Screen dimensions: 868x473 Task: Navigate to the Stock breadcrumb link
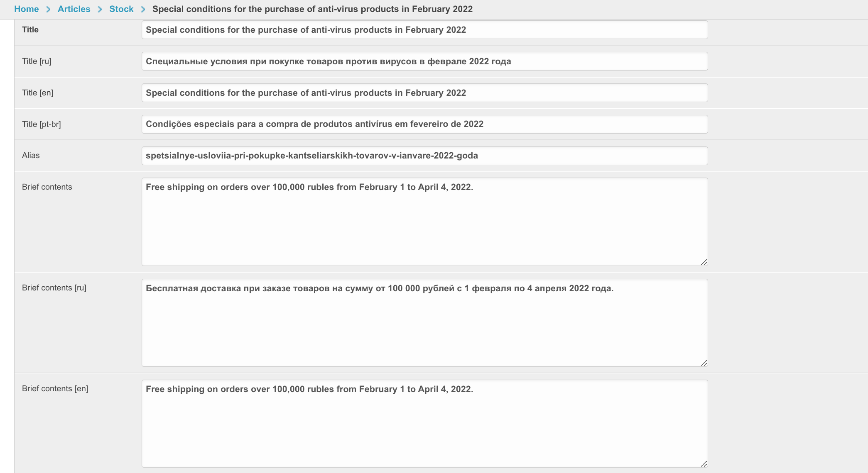pos(121,9)
